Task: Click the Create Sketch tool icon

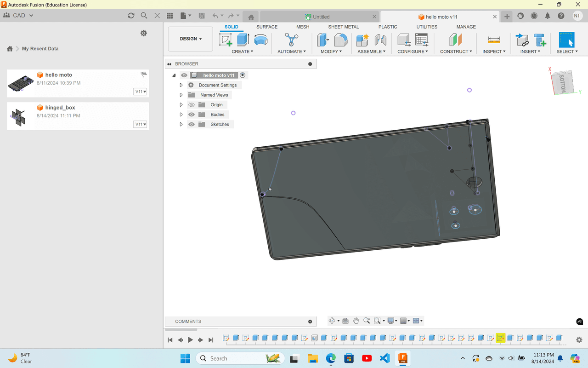Action: (226, 40)
